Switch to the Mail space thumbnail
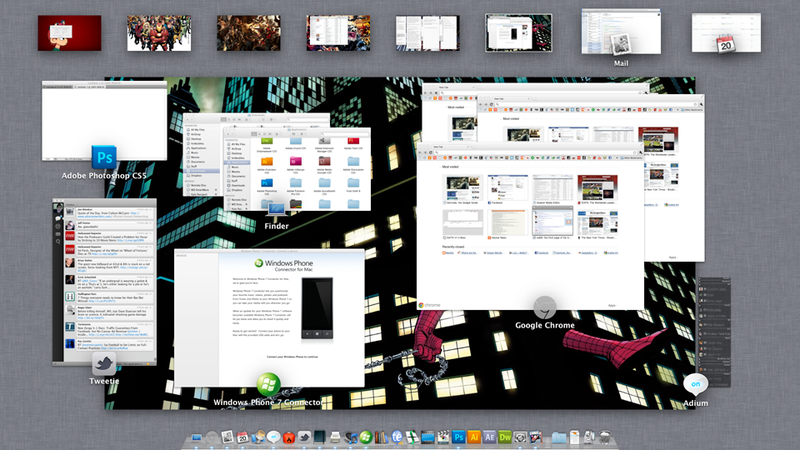The height and width of the screenshot is (450, 800). (x=621, y=32)
